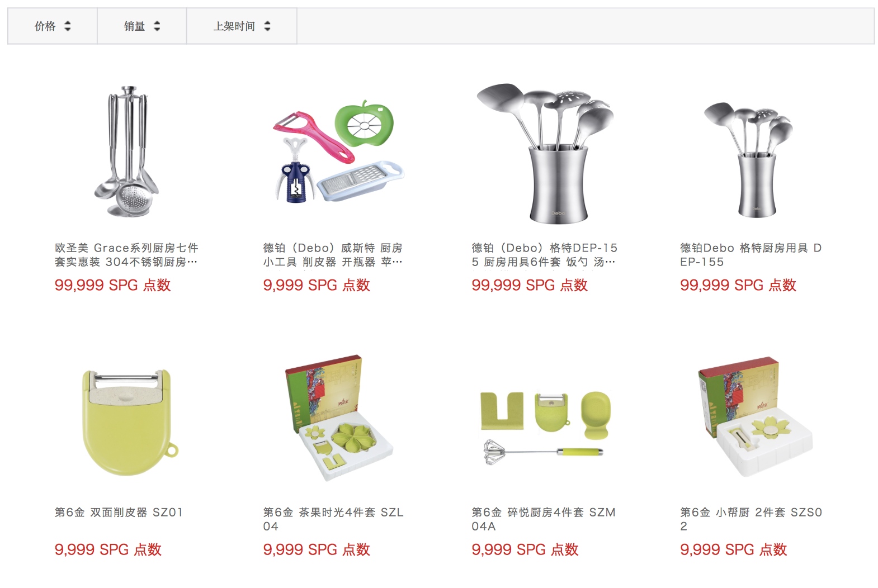Open the Debo DEP-155 six-piece utensil image
The image size is (878, 588).
coord(545,152)
